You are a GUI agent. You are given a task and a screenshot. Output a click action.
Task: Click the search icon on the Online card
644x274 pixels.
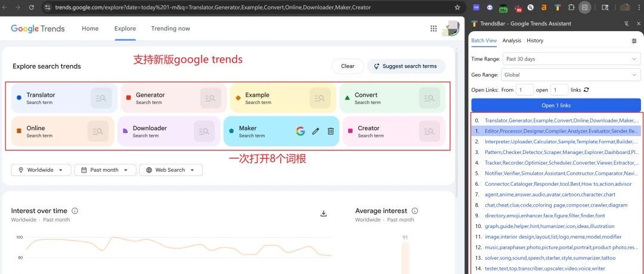[98, 131]
